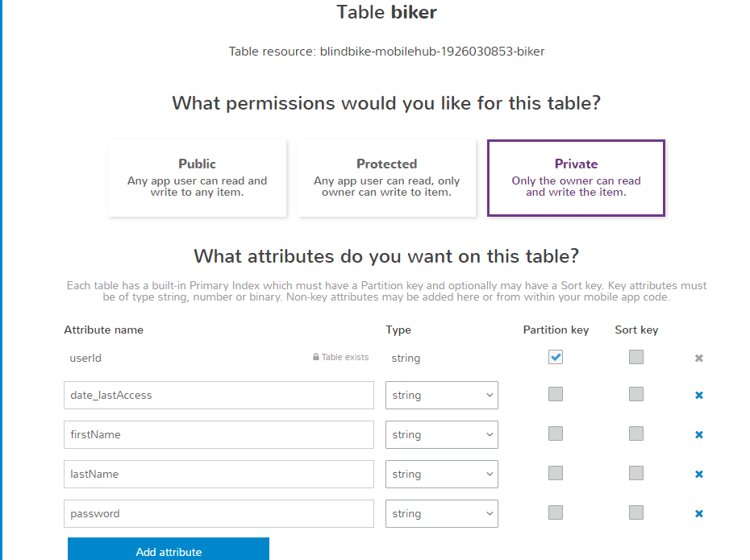Focus the password attribute name field

click(x=219, y=514)
